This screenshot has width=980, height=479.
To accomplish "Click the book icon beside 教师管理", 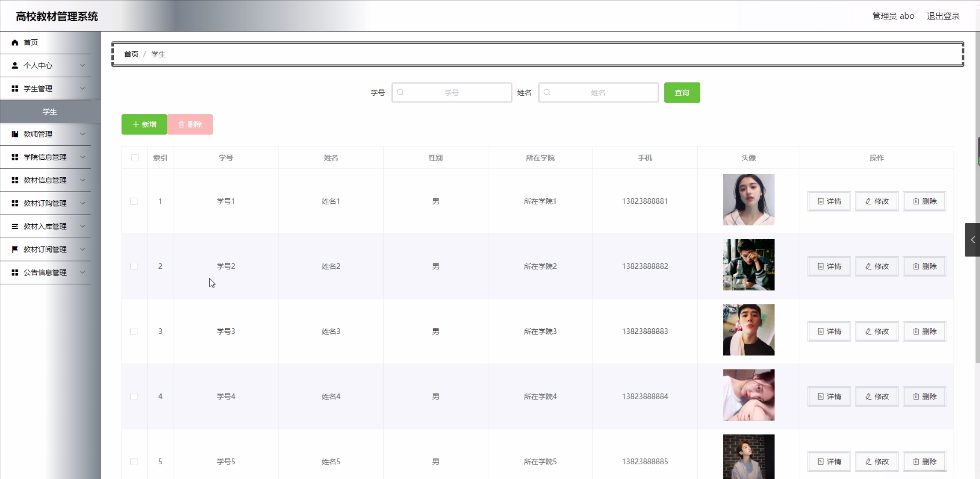I will [15, 134].
